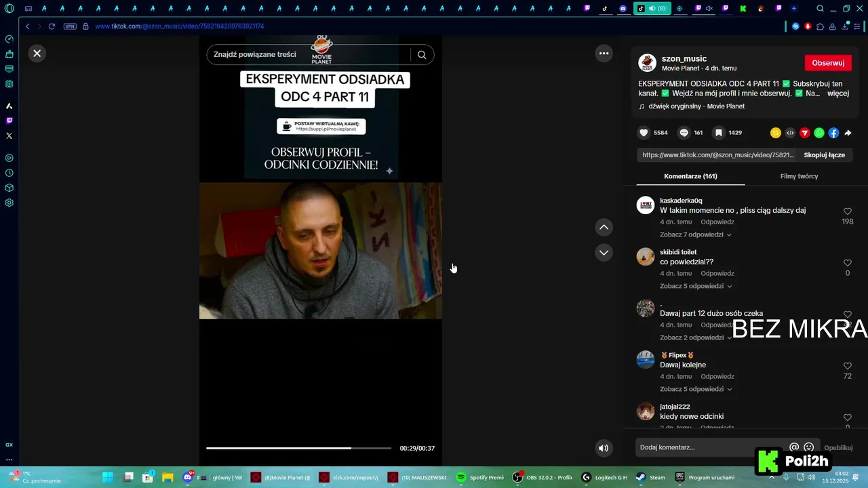Like kaskaderka0q's comment

tap(848, 211)
